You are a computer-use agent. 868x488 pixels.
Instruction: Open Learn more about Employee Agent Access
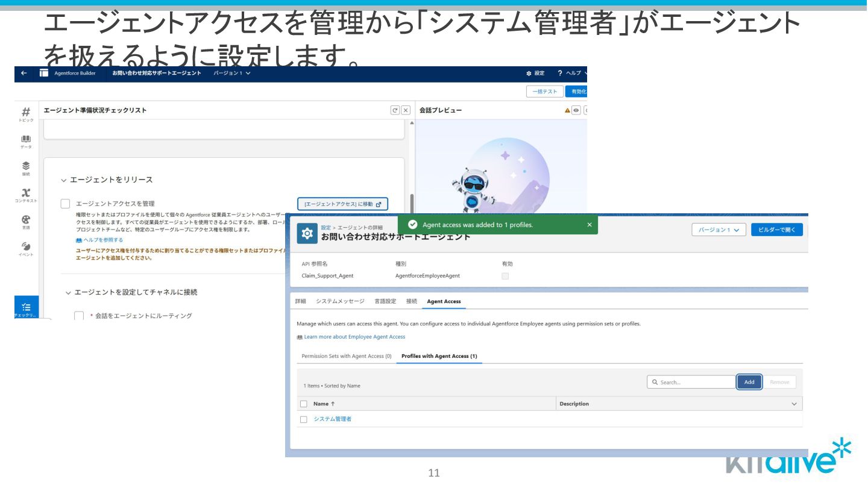pyautogui.click(x=354, y=337)
